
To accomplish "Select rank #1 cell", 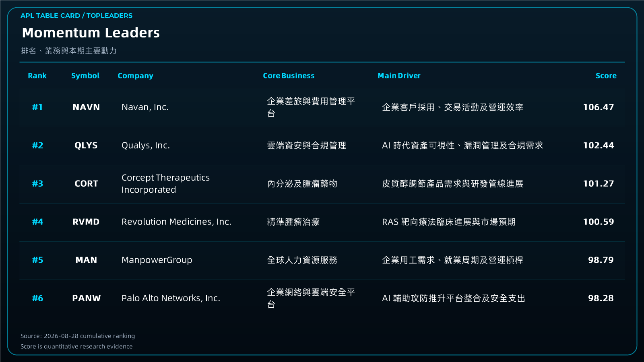I will tap(37, 107).
